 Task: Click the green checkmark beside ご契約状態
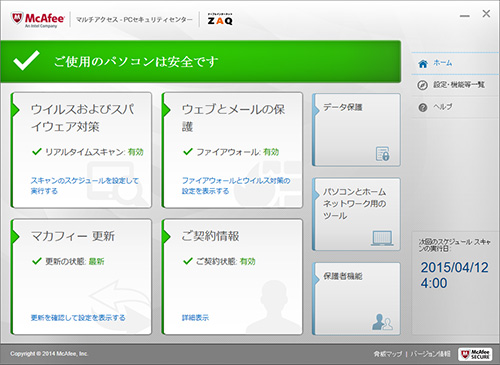click(188, 261)
